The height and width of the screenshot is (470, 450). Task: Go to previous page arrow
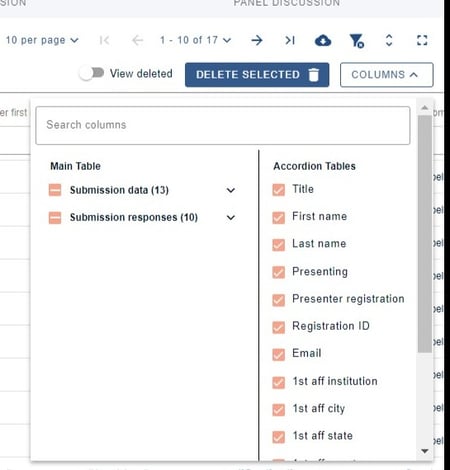pos(137,41)
